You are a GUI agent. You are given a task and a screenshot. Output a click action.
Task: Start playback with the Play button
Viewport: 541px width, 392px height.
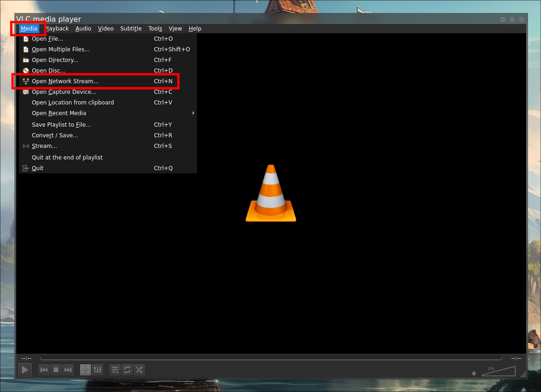click(25, 370)
